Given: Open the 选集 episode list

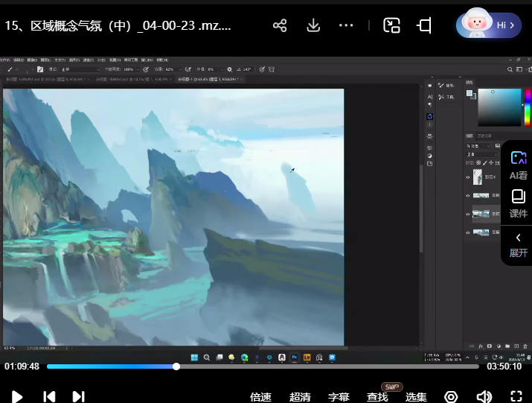Looking at the screenshot, I should (x=416, y=397).
